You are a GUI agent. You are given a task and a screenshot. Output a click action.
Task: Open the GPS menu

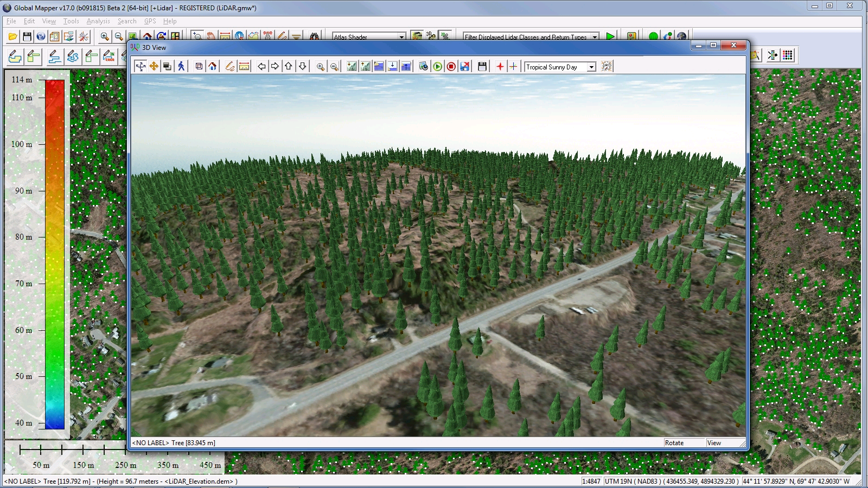150,21
